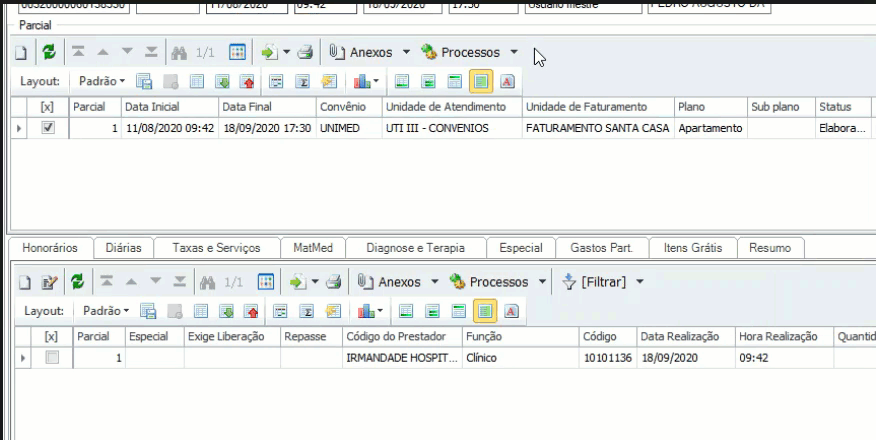Switch to the Especial tab

pos(521,248)
